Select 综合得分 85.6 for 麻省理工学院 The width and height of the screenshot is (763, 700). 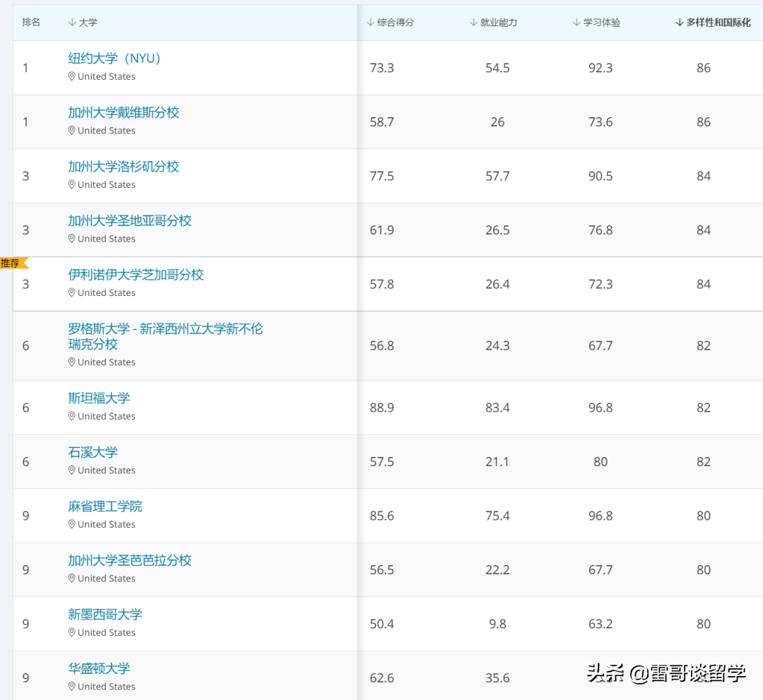coord(381,515)
